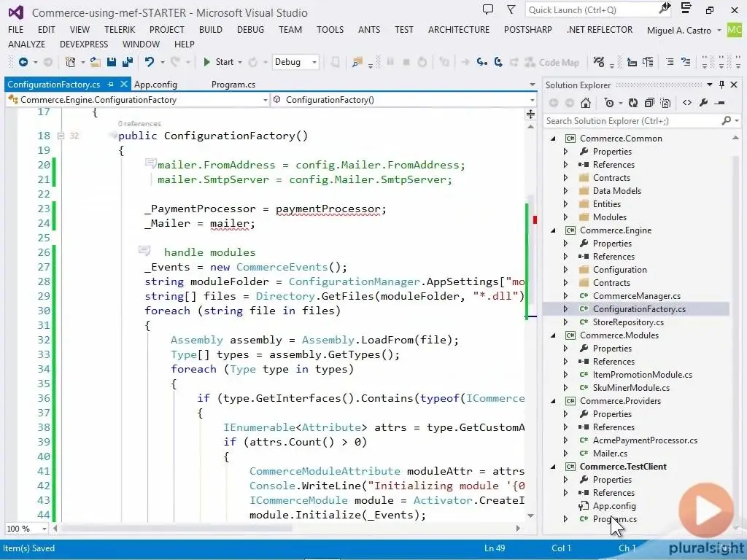Click the View Code icon in Solution Explorer

pos(687,103)
